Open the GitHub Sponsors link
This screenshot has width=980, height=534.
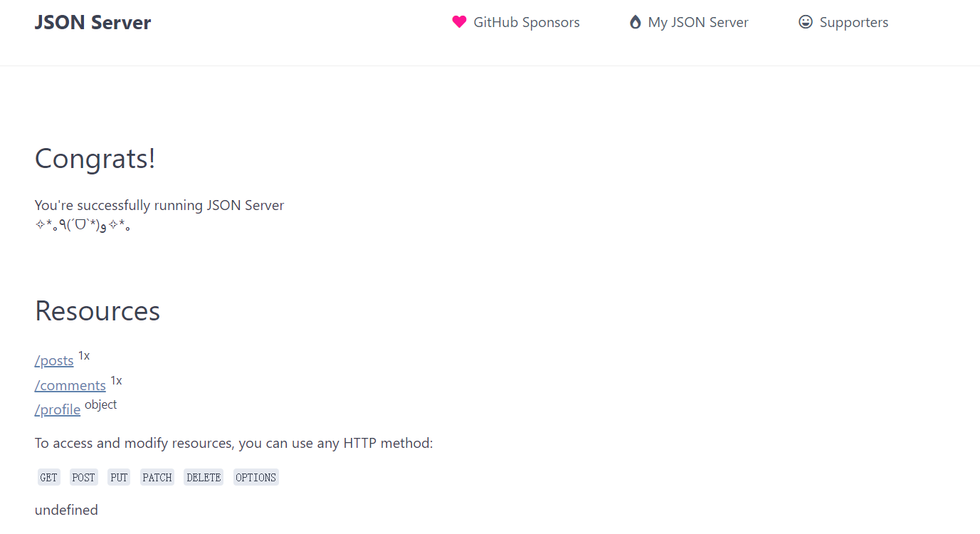pos(526,23)
